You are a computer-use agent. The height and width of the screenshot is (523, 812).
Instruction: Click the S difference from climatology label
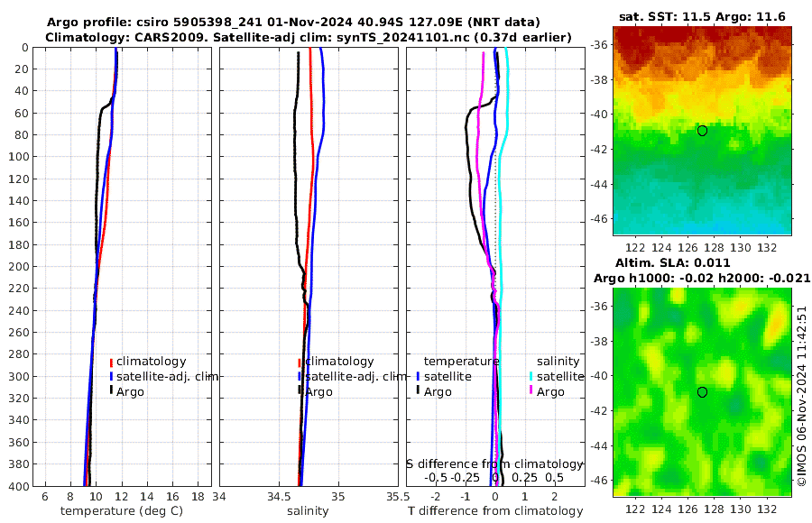click(494, 464)
